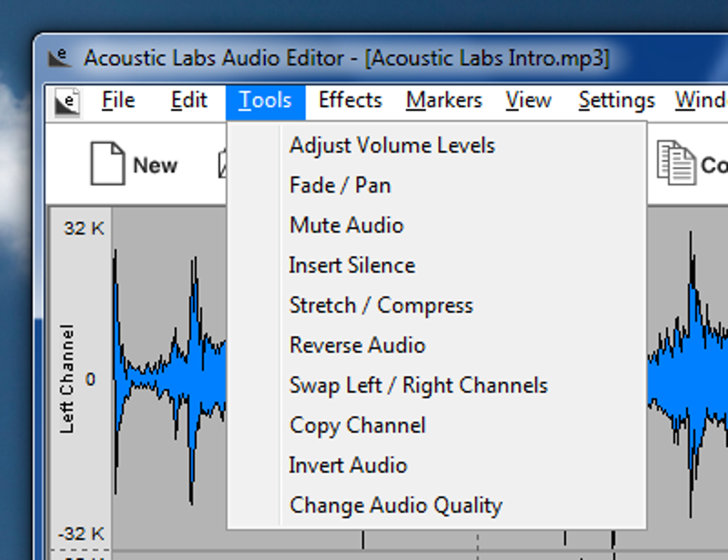
Task: Open the Settings menu
Action: point(617,101)
